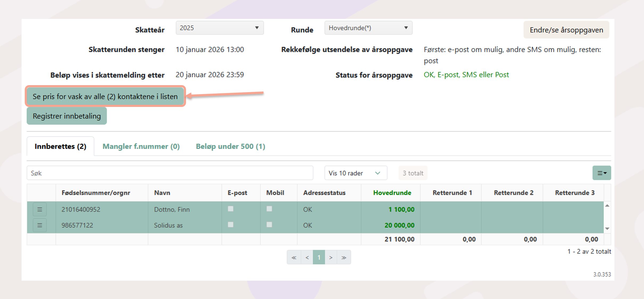The width and height of the screenshot is (644, 299).
Task: Click Endre/se årsoppgaven button
Action: 566,30
